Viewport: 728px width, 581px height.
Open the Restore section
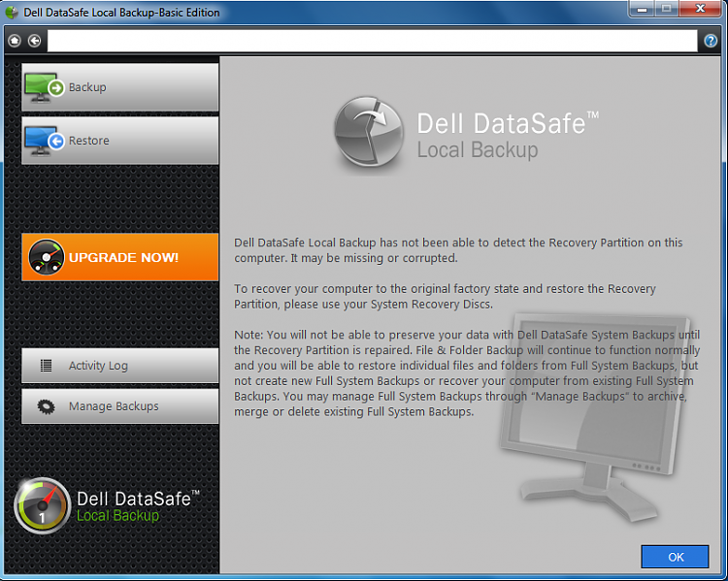[119, 141]
